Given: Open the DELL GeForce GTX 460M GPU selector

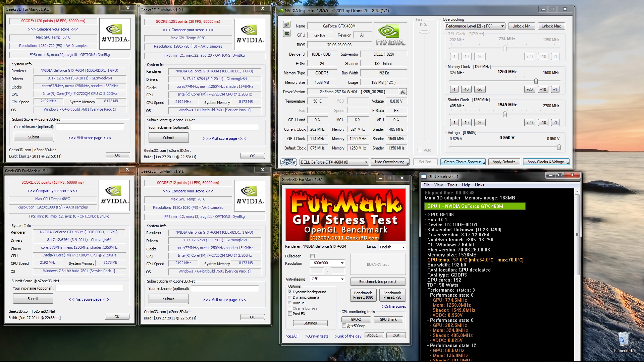Looking at the screenshot, I should [334, 162].
